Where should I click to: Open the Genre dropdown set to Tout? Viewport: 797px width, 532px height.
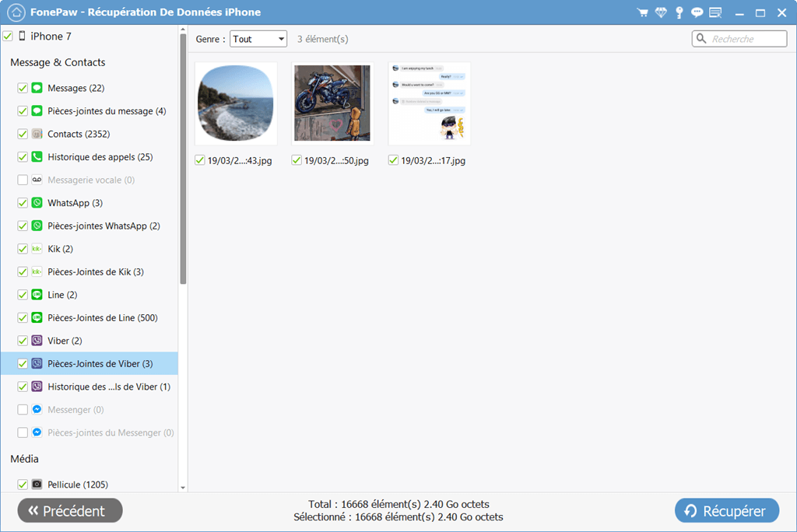tap(258, 39)
